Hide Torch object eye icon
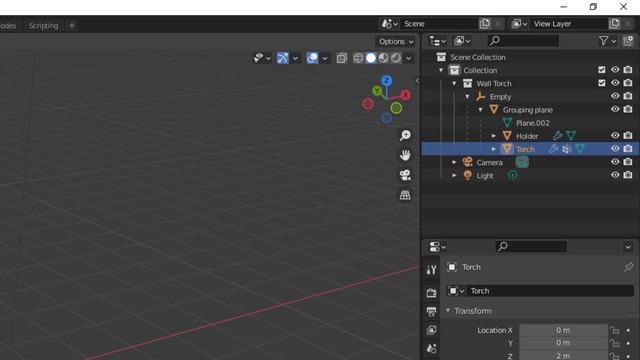 click(x=615, y=149)
